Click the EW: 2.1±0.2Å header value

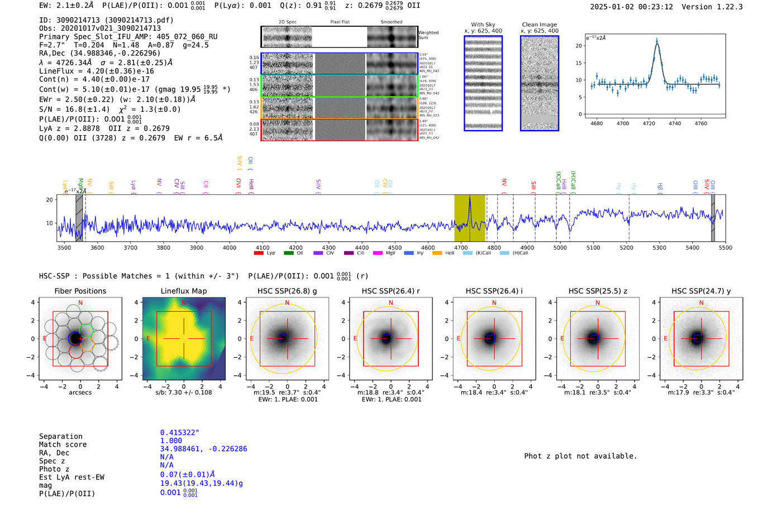(x=66, y=6)
